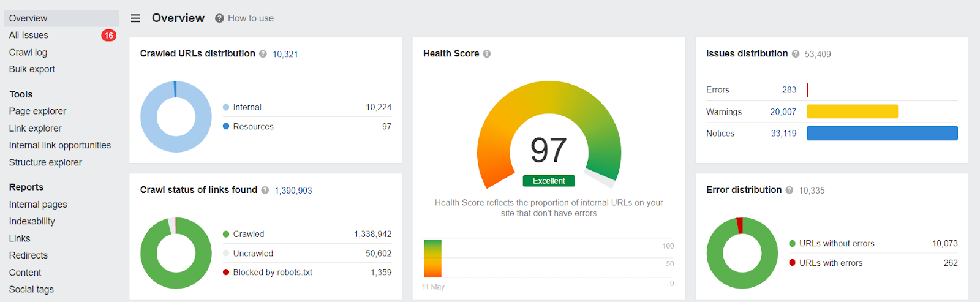Click the blue Notices bar
This screenshot has height=302, width=980.
[x=882, y=134]
